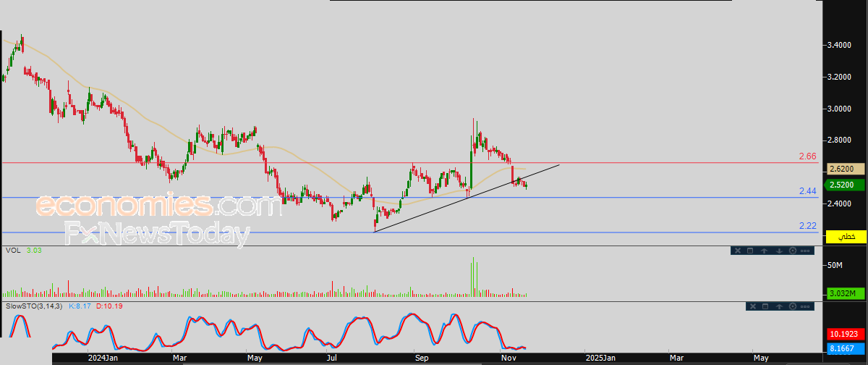Click the VOL indicator title

pyautogui.click(x=12, y=251)
